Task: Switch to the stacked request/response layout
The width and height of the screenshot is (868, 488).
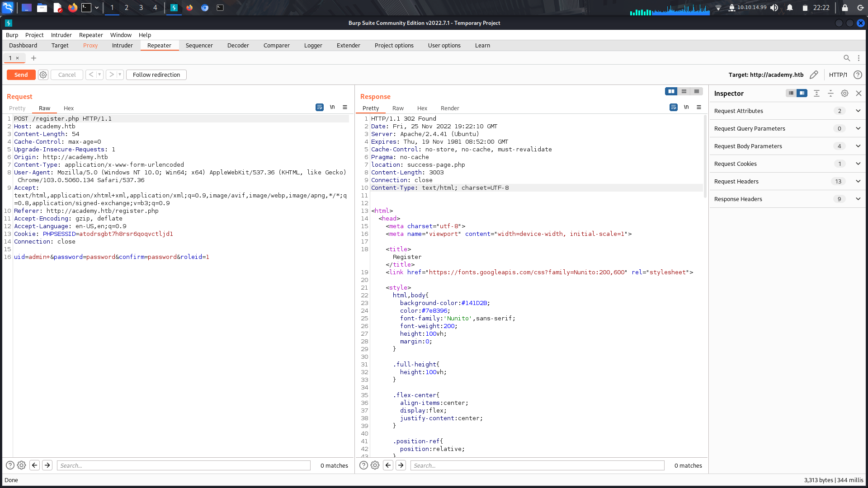Action: (684, 91)
